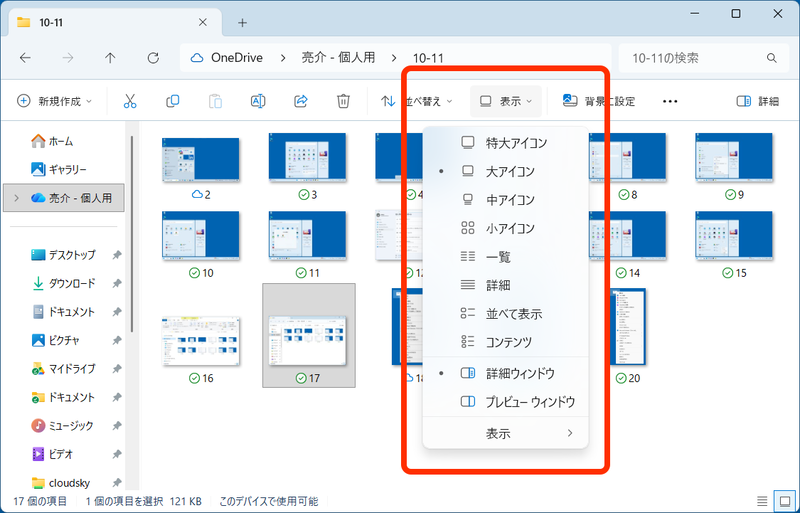Click Set as background (背景に設定) button
This screenshot has height=513, width=800.
click(x=598, y=101)
